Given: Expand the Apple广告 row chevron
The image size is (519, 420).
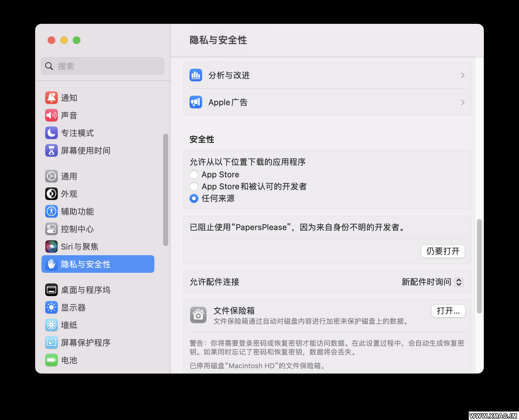Looking at the screenshot, I should pyautogui.click(x=463, y=102).
